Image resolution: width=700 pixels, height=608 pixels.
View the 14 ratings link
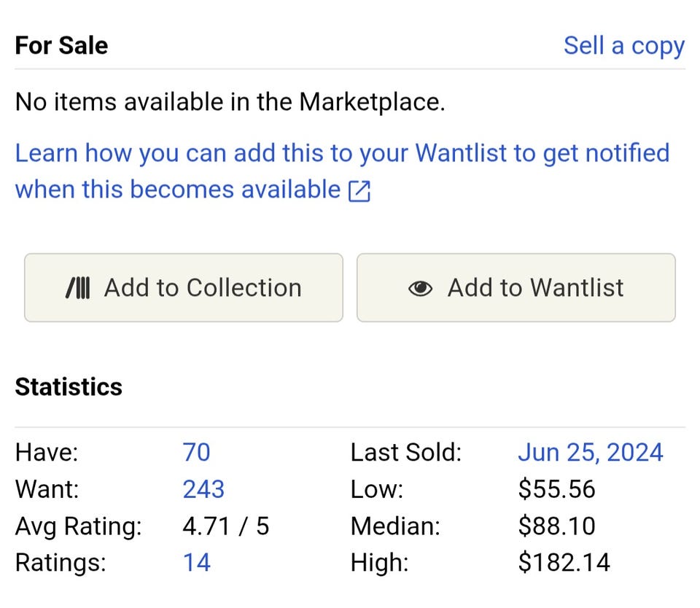[x=196, y=562]
